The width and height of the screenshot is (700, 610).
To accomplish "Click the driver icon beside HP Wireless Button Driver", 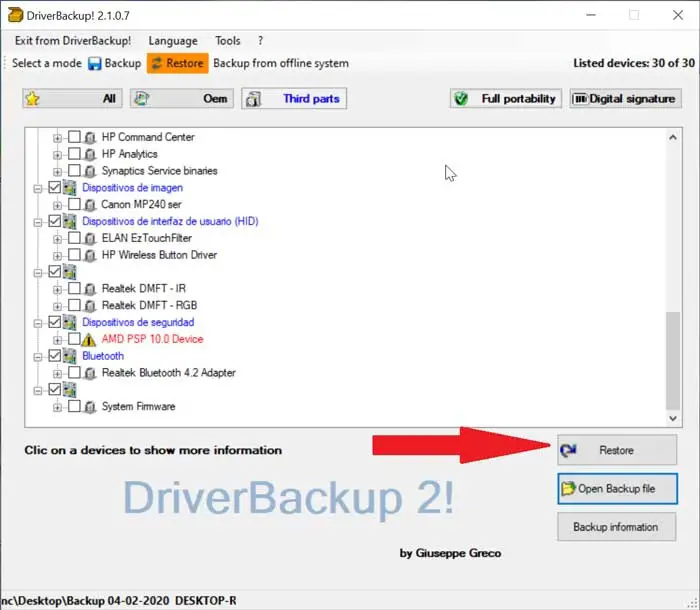I will click(90, 255).
